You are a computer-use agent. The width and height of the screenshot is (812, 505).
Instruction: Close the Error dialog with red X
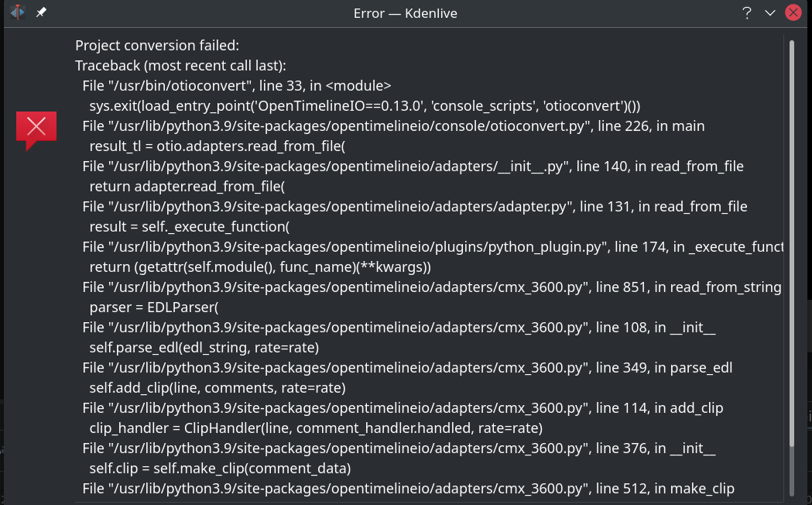(793, 12)
